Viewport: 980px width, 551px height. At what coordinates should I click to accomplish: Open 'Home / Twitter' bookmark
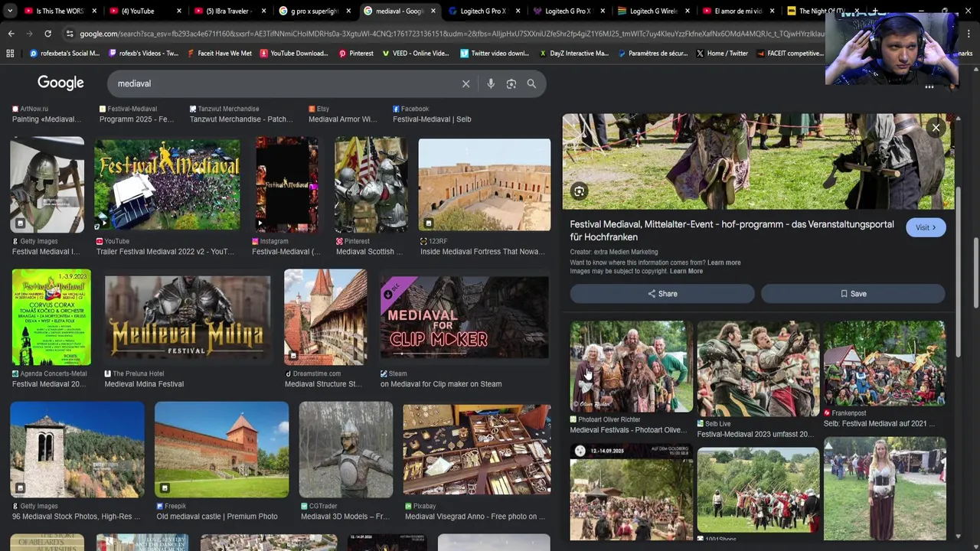coord(722,54)
